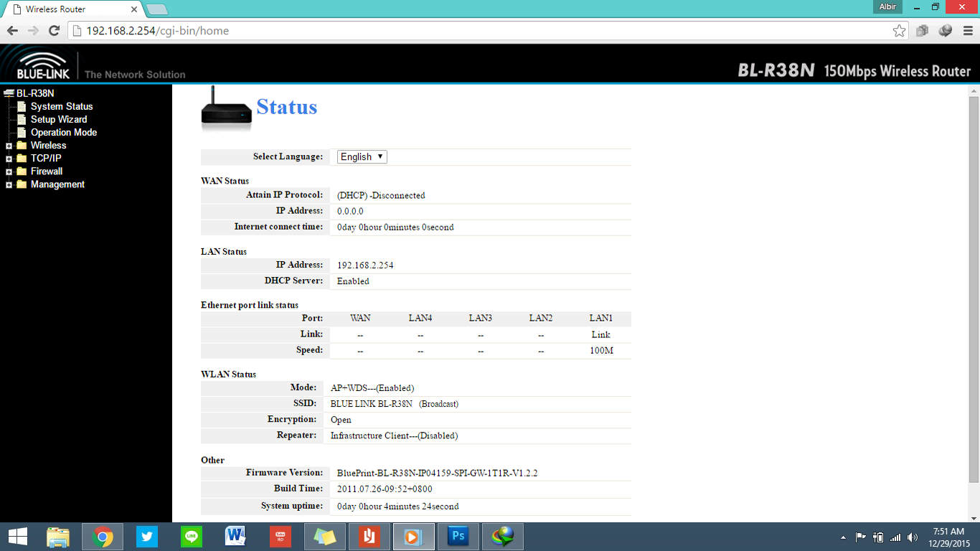Select the Wireless Router tab
Screen dimensions: 980x551
click(72, 9)
